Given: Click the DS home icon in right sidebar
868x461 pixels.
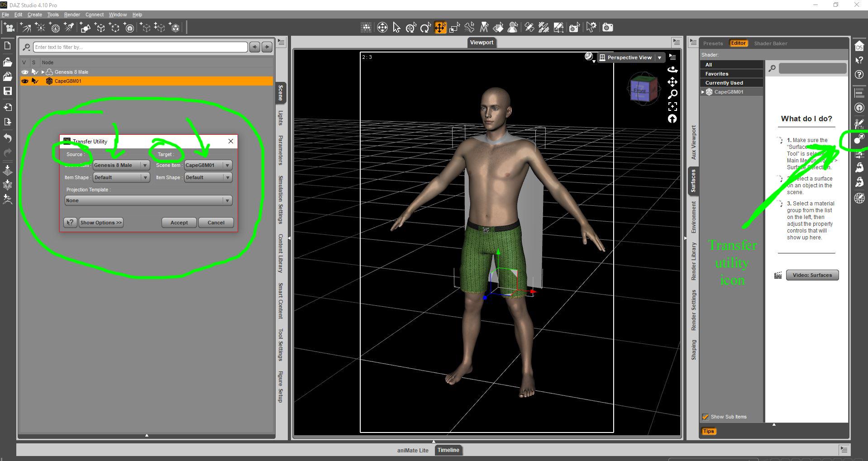Looking at the screenshot, I should pos(859,46).
